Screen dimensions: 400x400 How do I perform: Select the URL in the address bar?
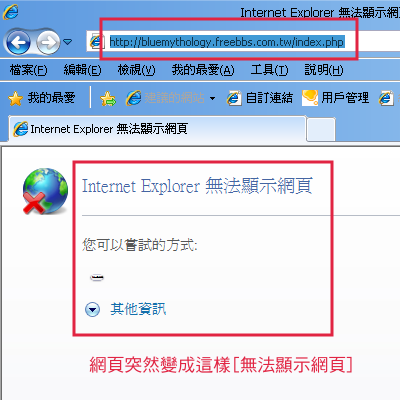pyautogui.click(x=227, y=42)
